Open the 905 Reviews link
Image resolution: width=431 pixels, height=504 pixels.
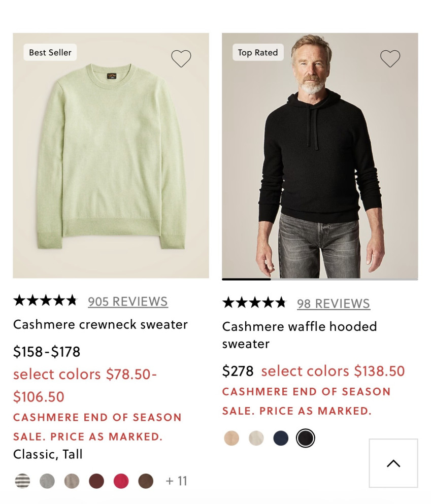point(128,301)
